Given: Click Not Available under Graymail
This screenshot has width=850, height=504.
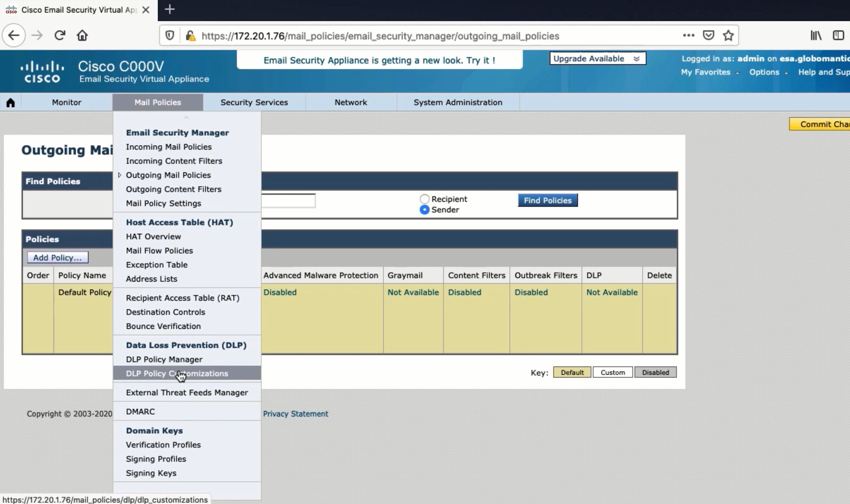Looking at the screenshot, I should pyautogui.click(x=413, y=293).
